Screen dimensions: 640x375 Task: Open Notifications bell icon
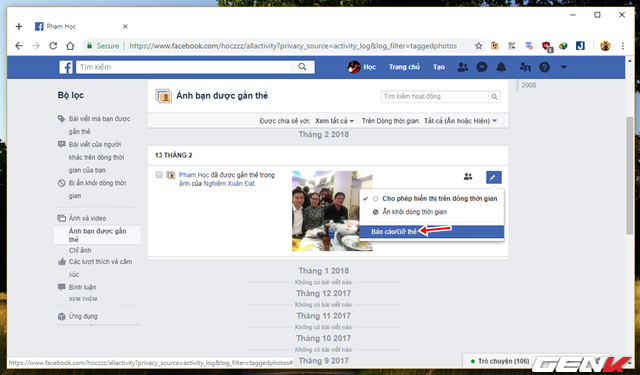pyautogui.click(x=501, y=67)
